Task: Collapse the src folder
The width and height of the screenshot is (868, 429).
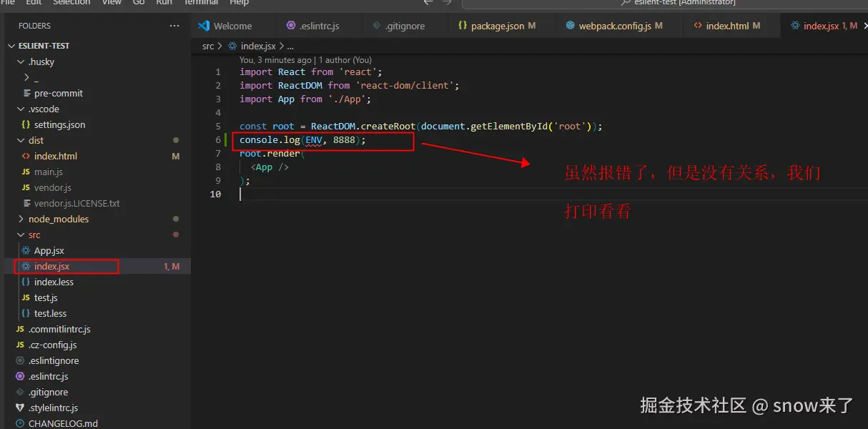Action: 21,235
